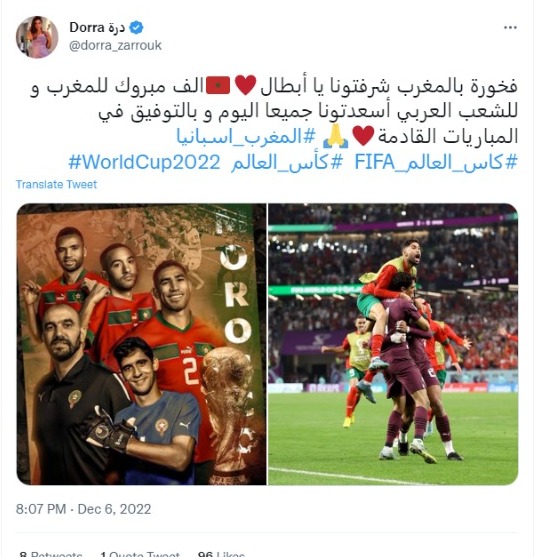The image size is (549, 557).
Task: Click the praying hands emoji
Action: [335, 136]
